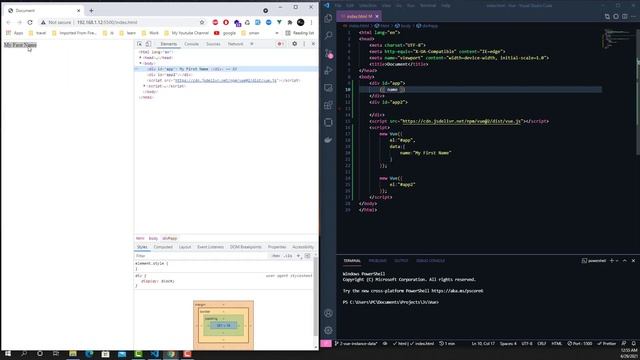
Task: Select the Elements tab in DevTools
Action: [x=169, y=44]
